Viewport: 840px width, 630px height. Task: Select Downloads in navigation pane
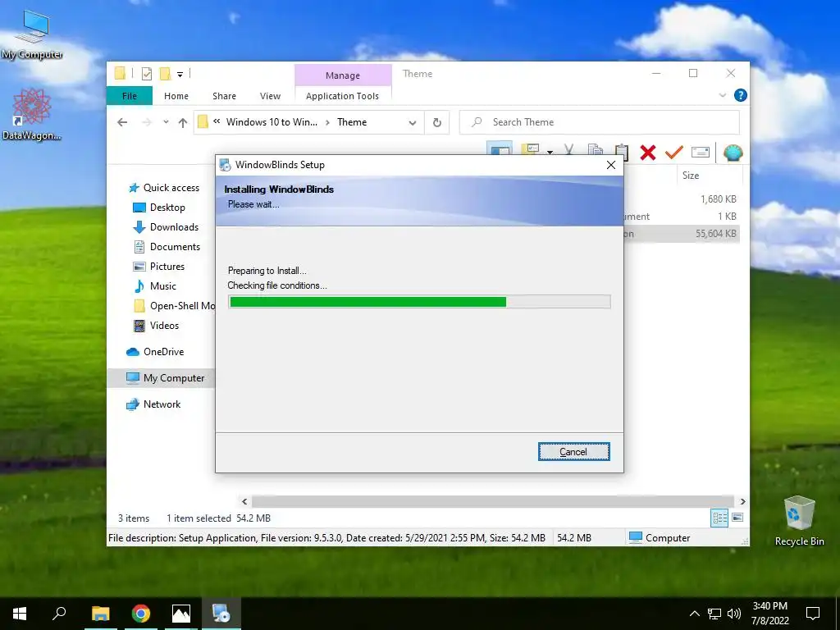pyautogui.click(x=165, y=227)
